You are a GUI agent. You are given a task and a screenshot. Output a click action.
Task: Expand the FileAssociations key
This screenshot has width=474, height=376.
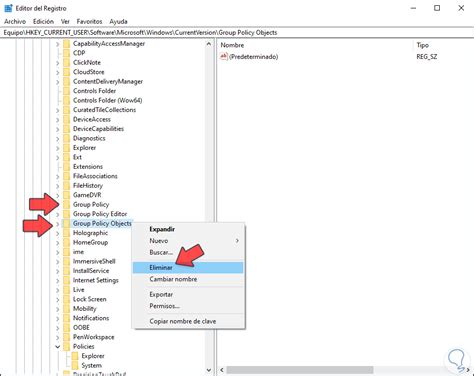coord(57,177)
